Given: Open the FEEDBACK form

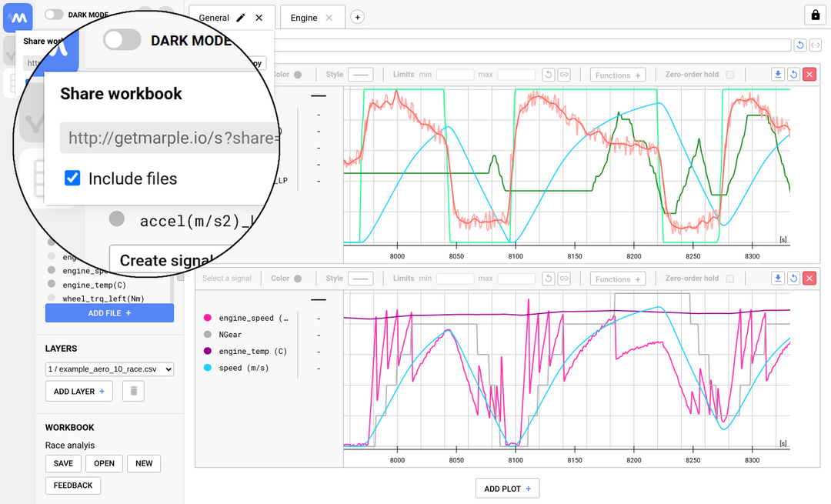Looking at the screenshot, I should pos(72,486).
